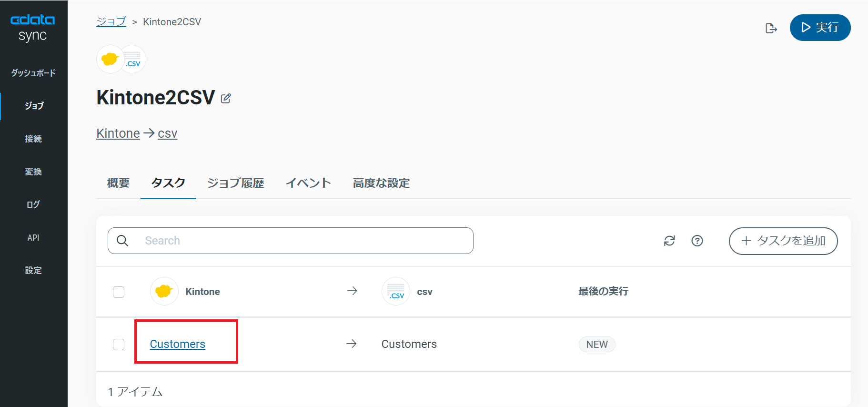The width and height of the screenshot is (868, 407).
Task: Click the pencil icon to rename Kintone2CSV
Action: [226, 99]
